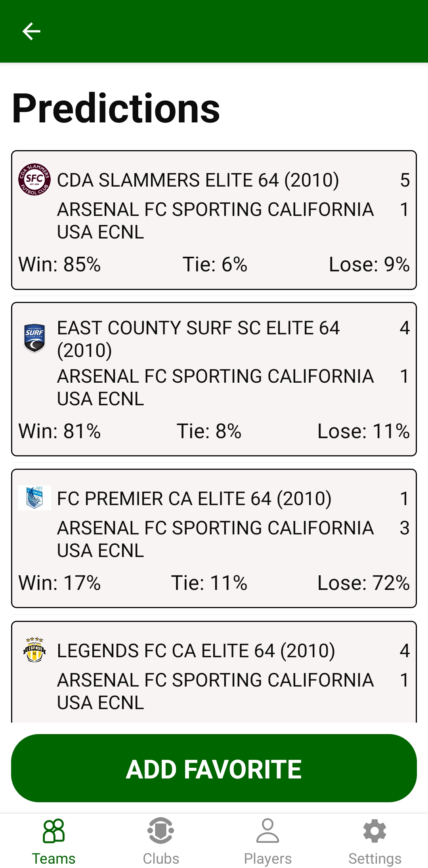Screen dimensions: 428x868
Task: Tap the back arrow icon
Action: coord(31,31)
